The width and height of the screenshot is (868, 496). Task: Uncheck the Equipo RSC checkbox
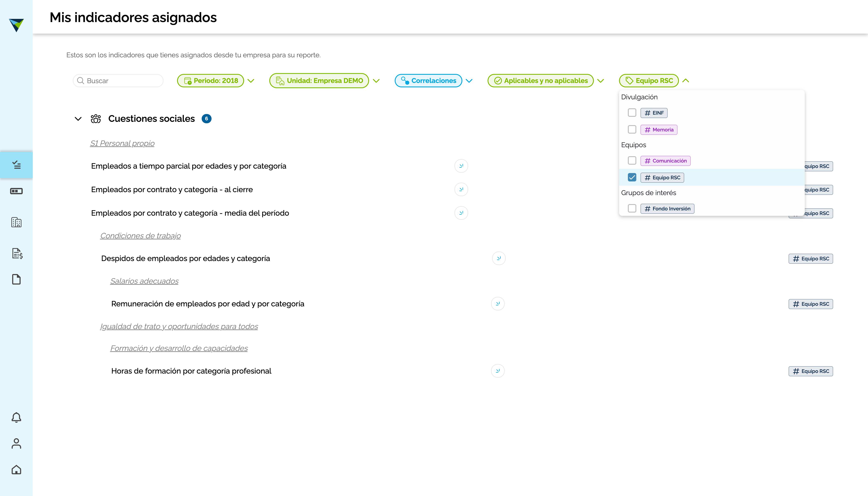632,177
